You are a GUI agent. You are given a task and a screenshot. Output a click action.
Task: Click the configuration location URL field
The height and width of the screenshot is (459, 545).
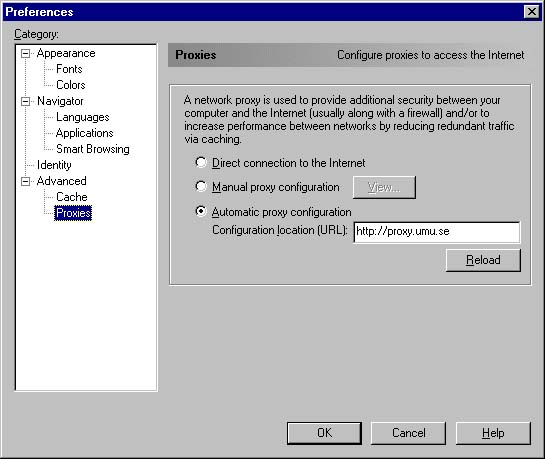pyautogui.click(x=437, y=232)
